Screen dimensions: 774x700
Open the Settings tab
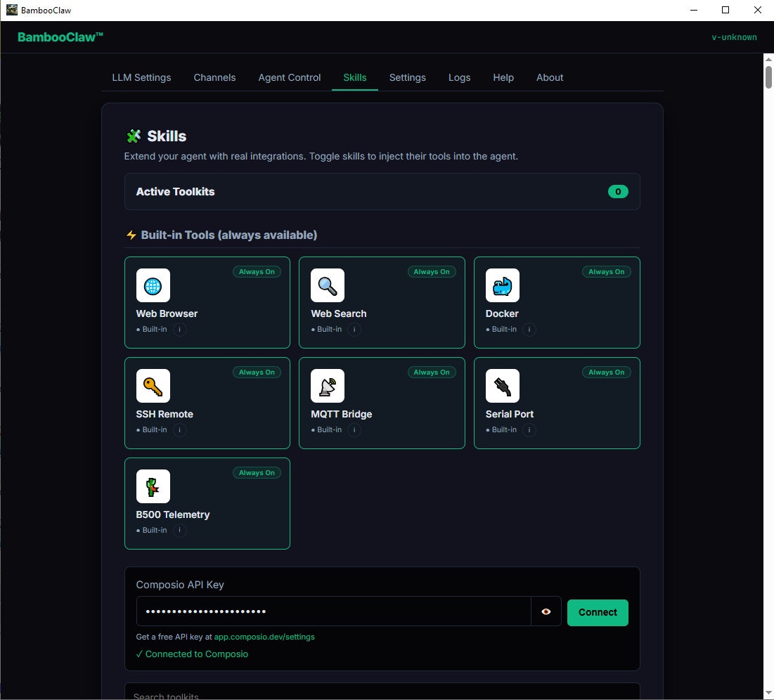(407, 77)
